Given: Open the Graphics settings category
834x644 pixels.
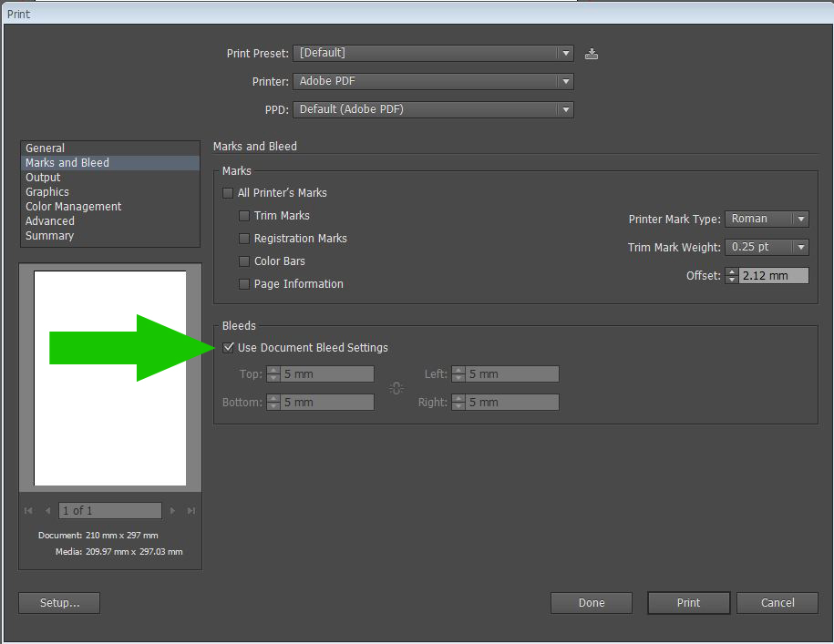Looking at the screenshot, I should click(x=110, y=192).
